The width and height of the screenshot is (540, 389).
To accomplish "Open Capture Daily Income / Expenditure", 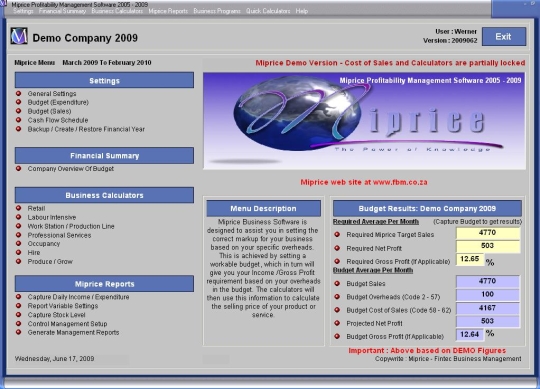I will click(x=79, y=297).
